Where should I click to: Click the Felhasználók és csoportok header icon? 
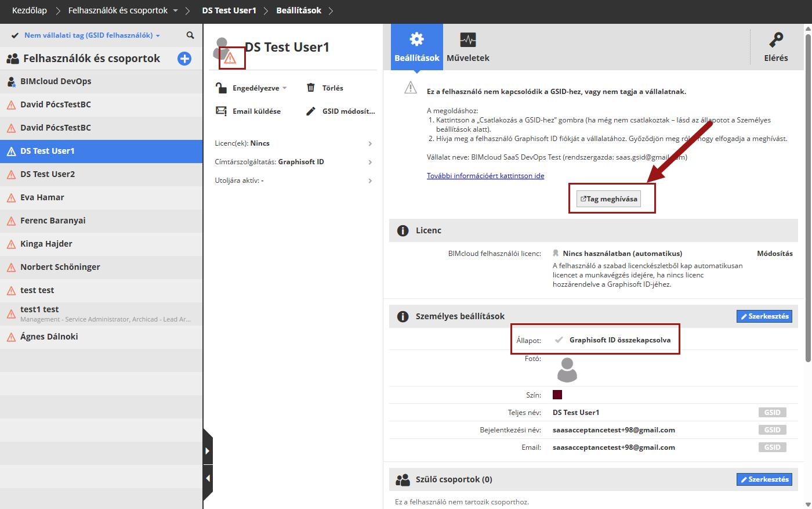click(13, 59)
